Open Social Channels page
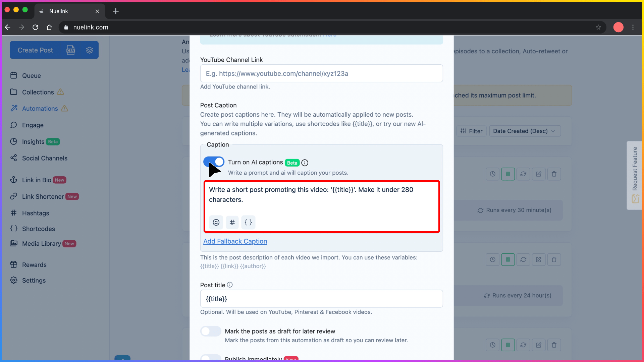The height and width of the screenshot is (362, 644). [x=44, y=158]
